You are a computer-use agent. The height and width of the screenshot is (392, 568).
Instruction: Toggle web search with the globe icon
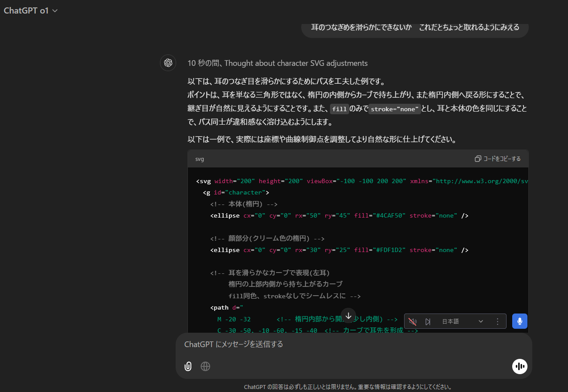coord(205,366)
